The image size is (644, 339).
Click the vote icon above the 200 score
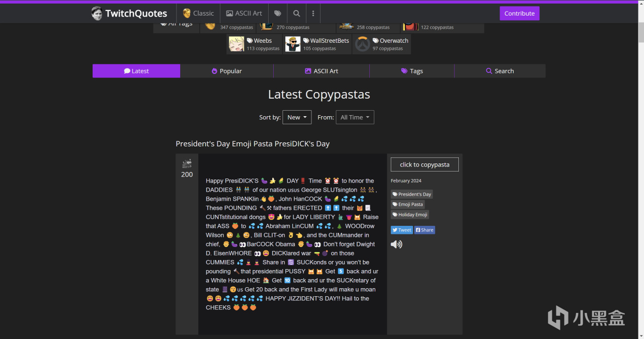[187, 163]
